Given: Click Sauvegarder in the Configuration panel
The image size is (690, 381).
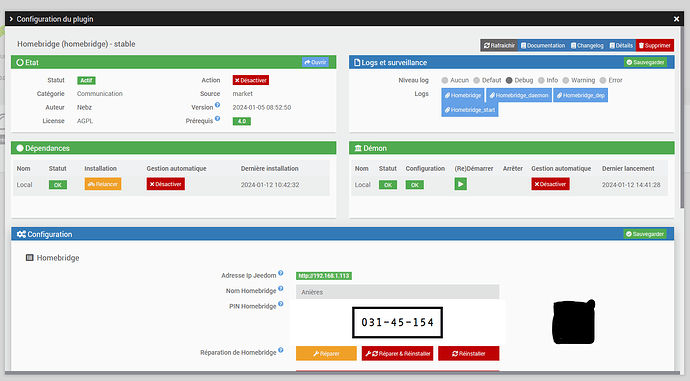Looking at the screenshot, I should coord(645,234).
